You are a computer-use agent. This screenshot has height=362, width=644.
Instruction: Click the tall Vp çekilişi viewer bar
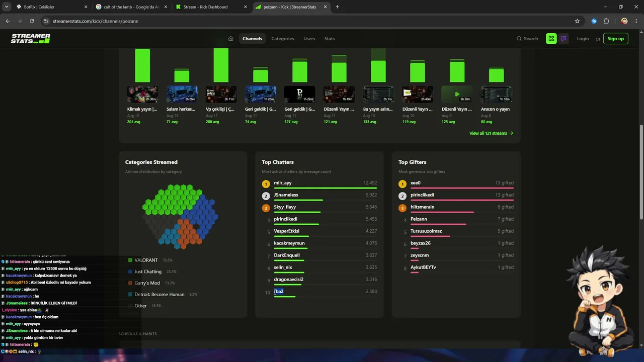pos(221,65)
